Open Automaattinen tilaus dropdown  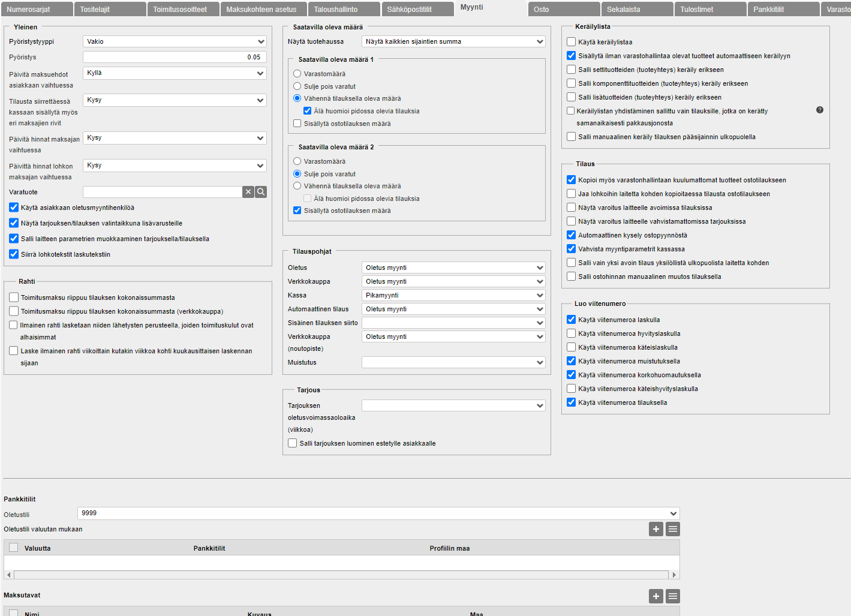click(x=453, y=309)
